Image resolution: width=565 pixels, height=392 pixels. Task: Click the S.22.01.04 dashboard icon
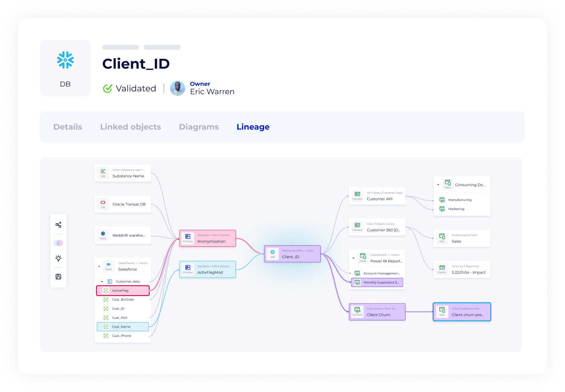[x=442, y=269]
